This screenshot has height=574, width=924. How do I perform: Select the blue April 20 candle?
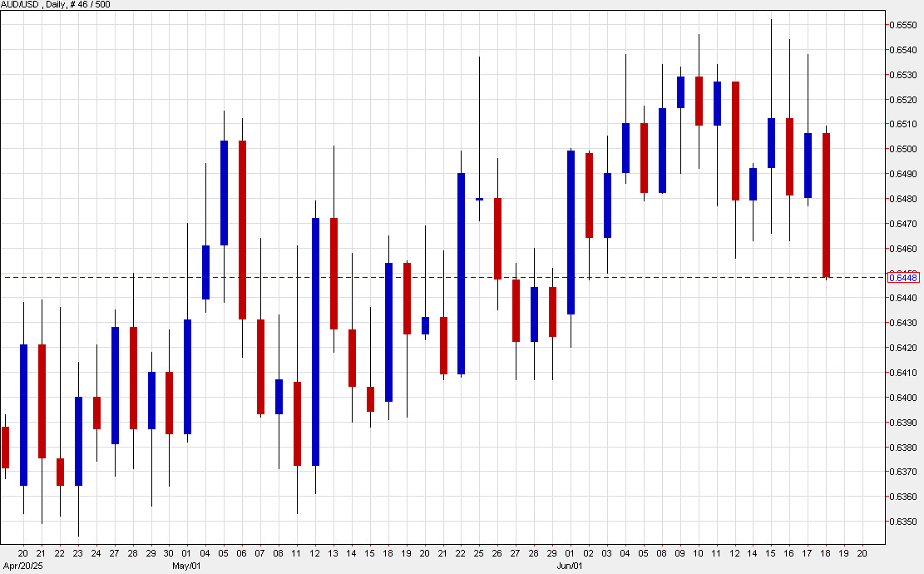coord(23,414)
